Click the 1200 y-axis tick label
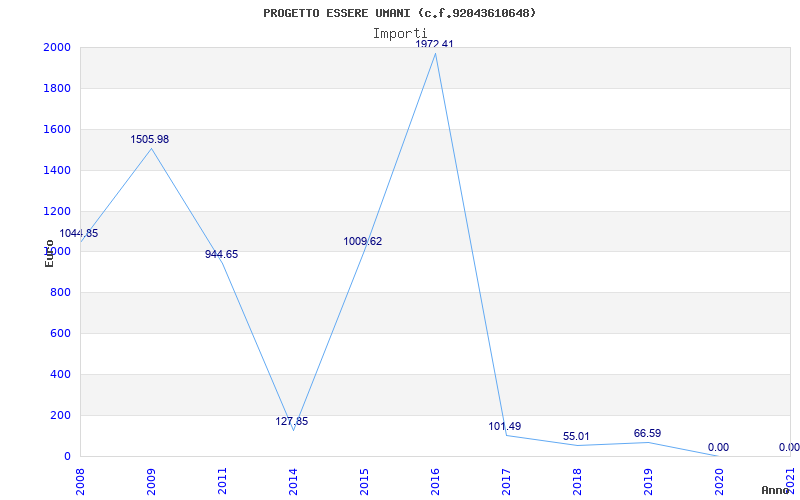The width and height of the screenshot is (800, 500). tap(57, 211)
